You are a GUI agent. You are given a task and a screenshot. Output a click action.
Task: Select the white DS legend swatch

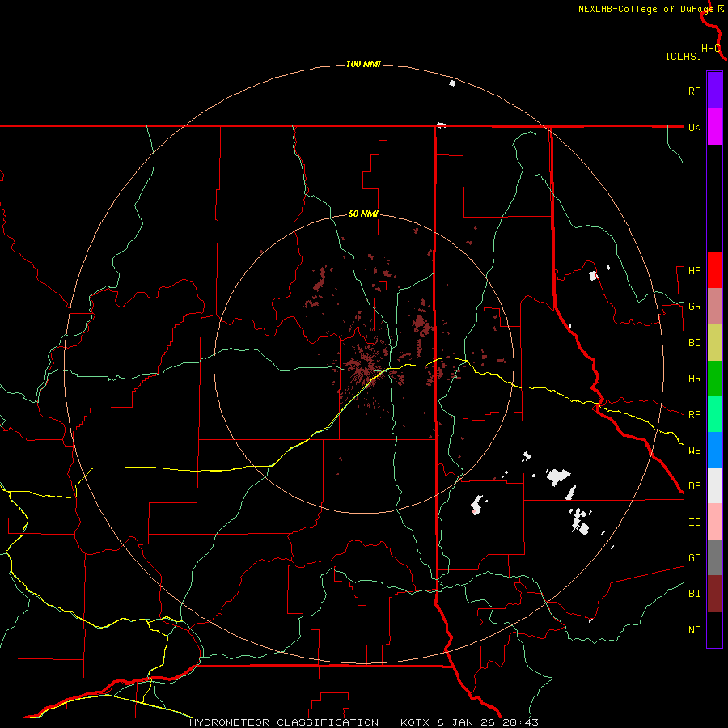click(x=714, y=485)
